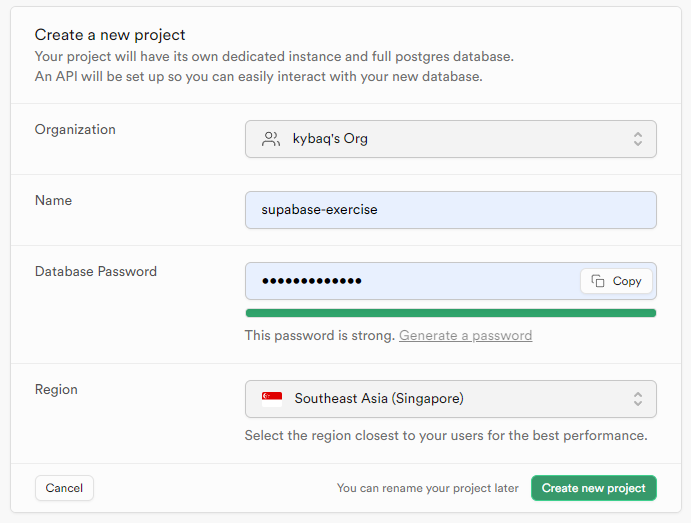Copy the database password

[x=616, y=281]
